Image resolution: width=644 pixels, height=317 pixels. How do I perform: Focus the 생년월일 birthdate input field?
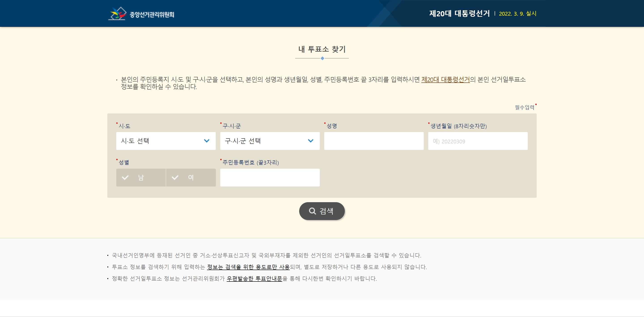(478, 141)
